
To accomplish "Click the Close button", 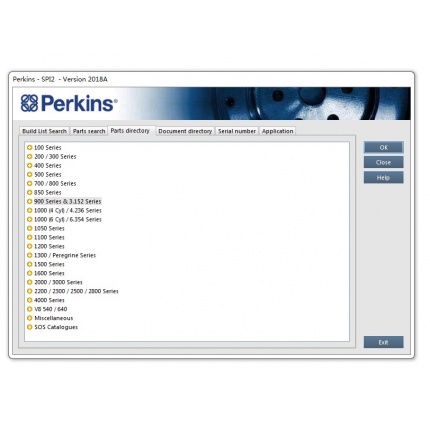I will pyautogui.click(x=384, y=162).
